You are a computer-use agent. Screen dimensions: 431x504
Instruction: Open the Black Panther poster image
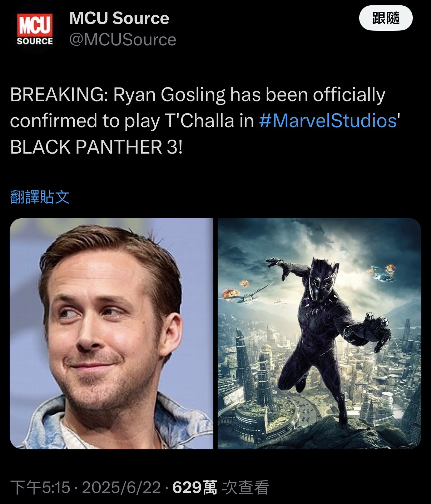pos(319,333)
